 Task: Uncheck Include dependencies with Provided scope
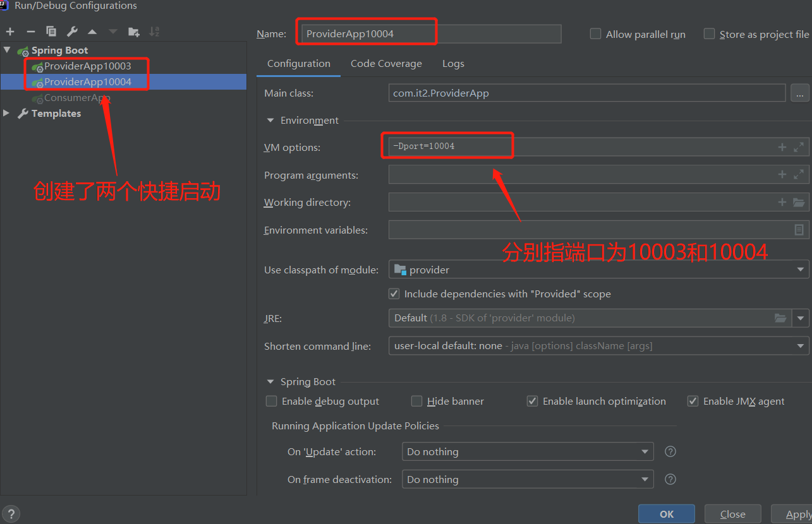[x=394, y=294]
